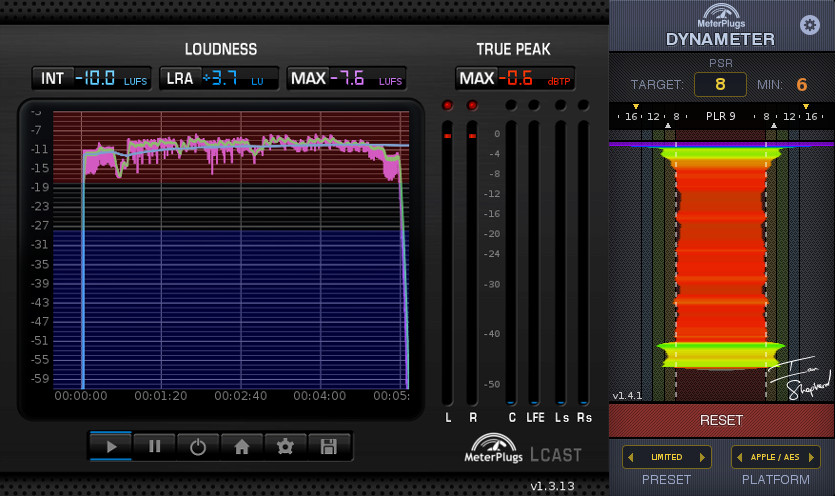Pause the LCAST loudness measurement
The width and height of the screenshot is (836, 496).
(x=155, y=446)
